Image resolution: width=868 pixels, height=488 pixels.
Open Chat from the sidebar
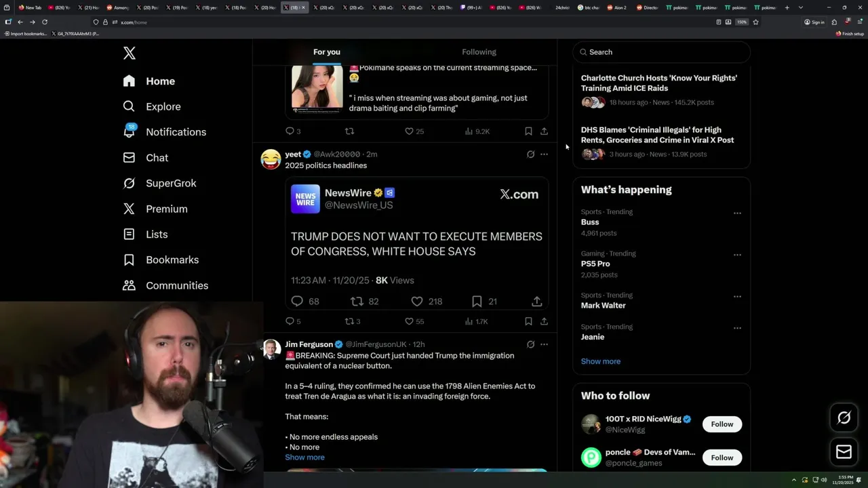146,158
